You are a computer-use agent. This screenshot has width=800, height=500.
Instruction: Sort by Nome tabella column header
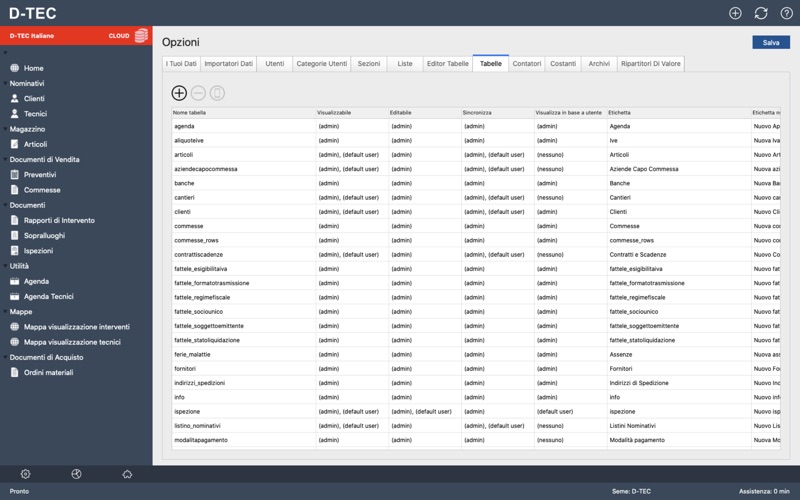244,112
